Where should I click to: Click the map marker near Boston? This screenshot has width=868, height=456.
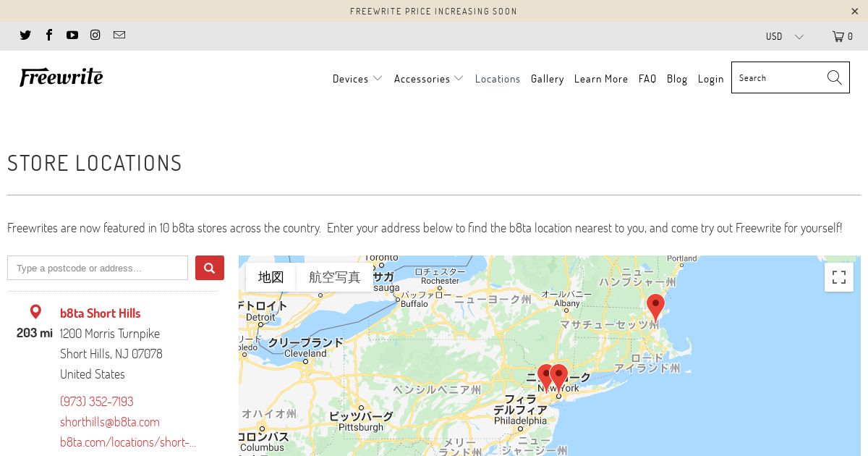pyautogui.click(x=655, y=308)
